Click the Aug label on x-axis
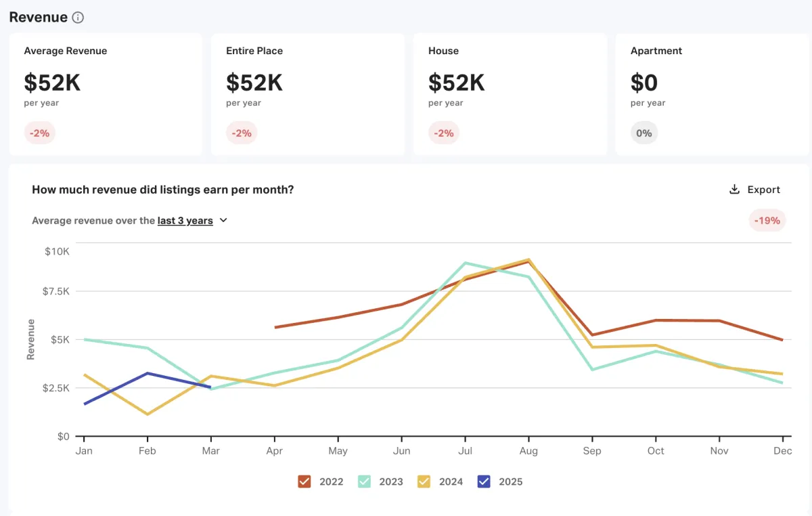Screen dimensions: 812x516 [x=528, y=451]
